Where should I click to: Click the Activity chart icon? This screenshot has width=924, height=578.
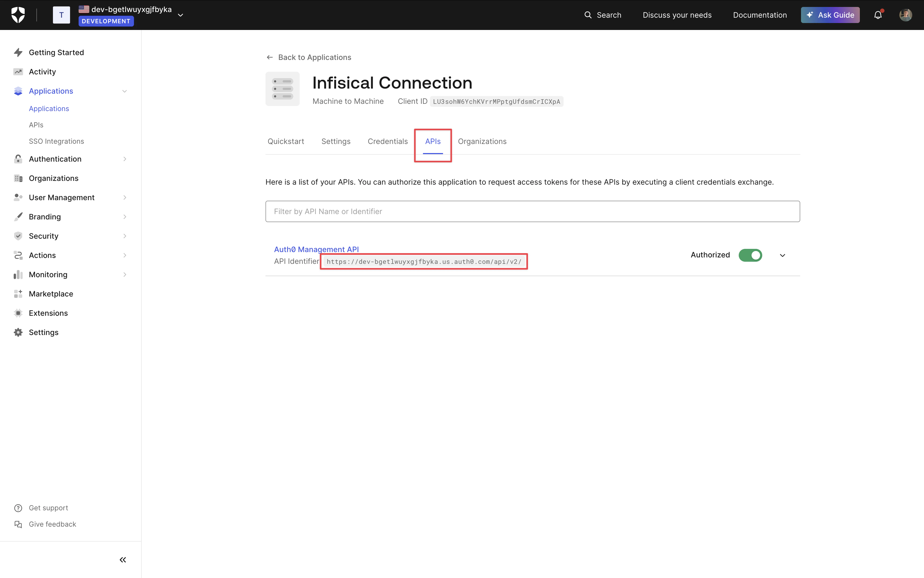(x=18, y=71)
